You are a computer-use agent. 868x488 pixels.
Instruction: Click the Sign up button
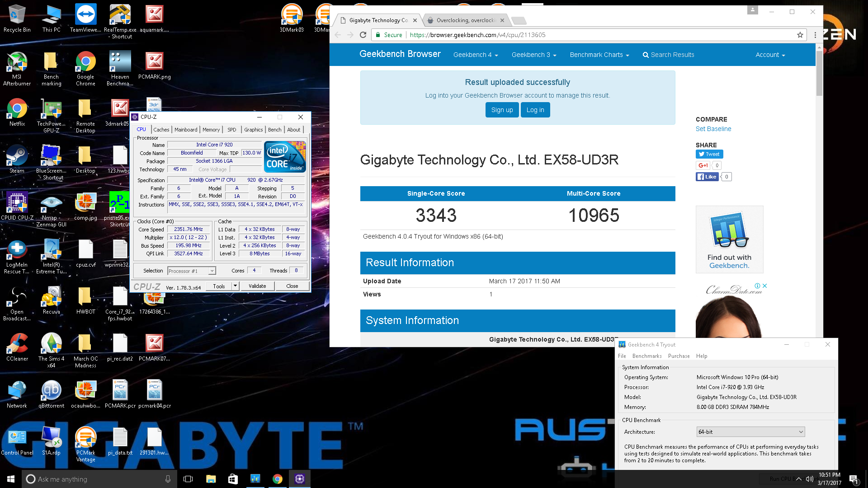(x=502, y=110)
